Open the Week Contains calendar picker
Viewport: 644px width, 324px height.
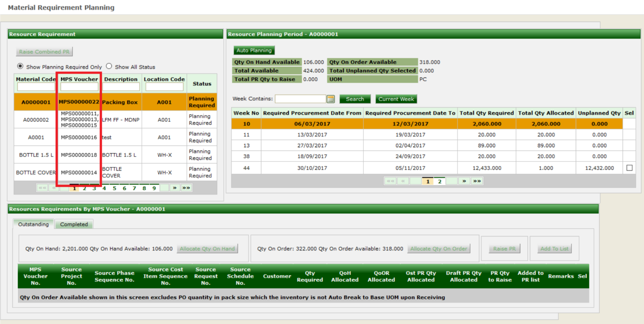coord(331,99)
